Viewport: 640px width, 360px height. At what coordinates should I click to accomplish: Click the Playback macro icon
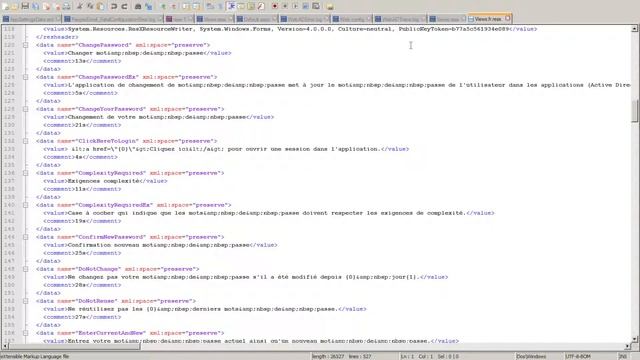click(295, 7)
